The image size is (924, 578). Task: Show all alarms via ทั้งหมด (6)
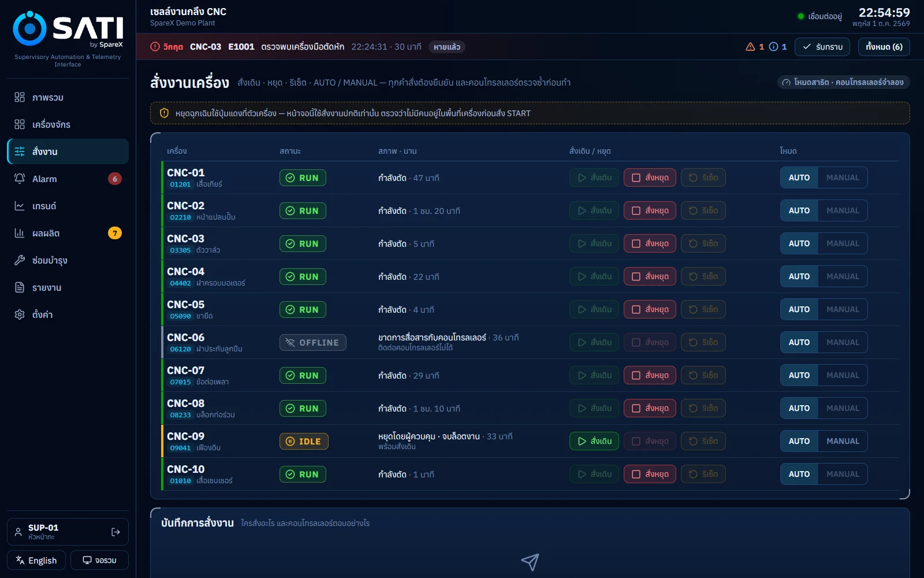point(884,47)
